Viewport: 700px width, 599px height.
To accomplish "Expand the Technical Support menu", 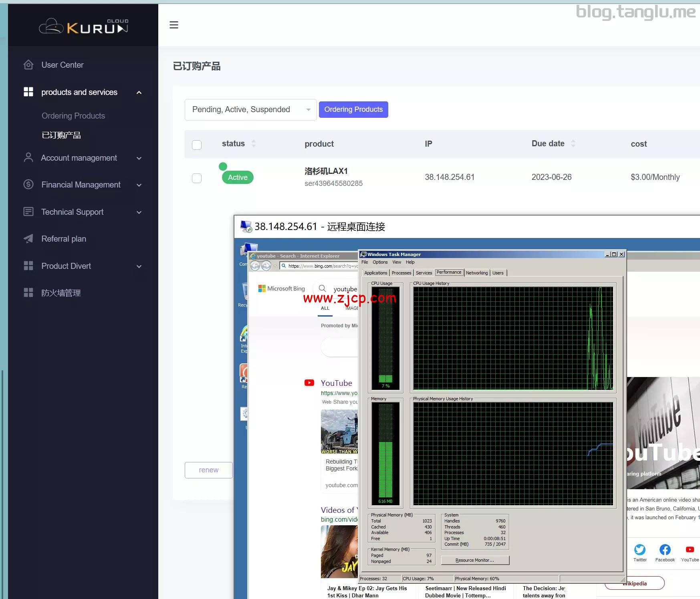I will click(x=139, y=212).
